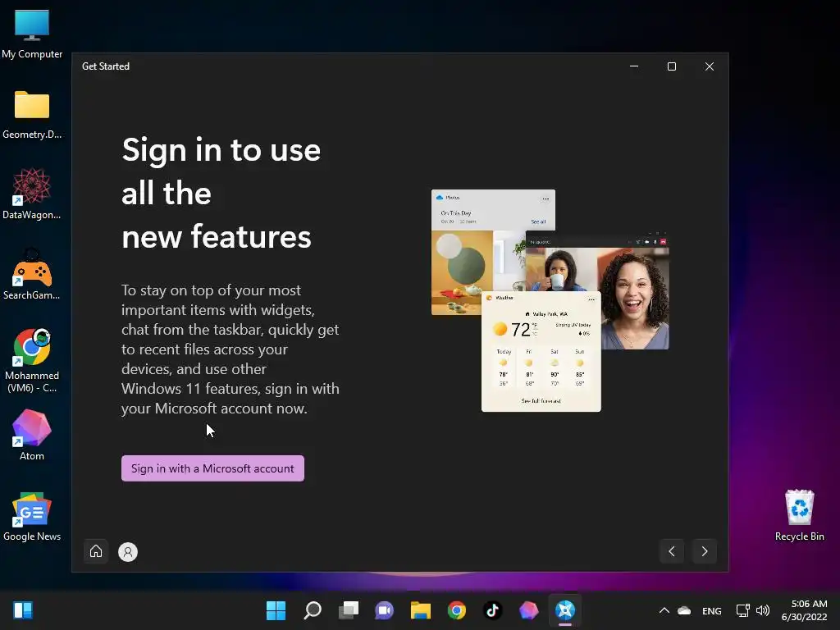840x630 pixels.
Task: Open network settings from tray icon
Action: click(742, 610)
